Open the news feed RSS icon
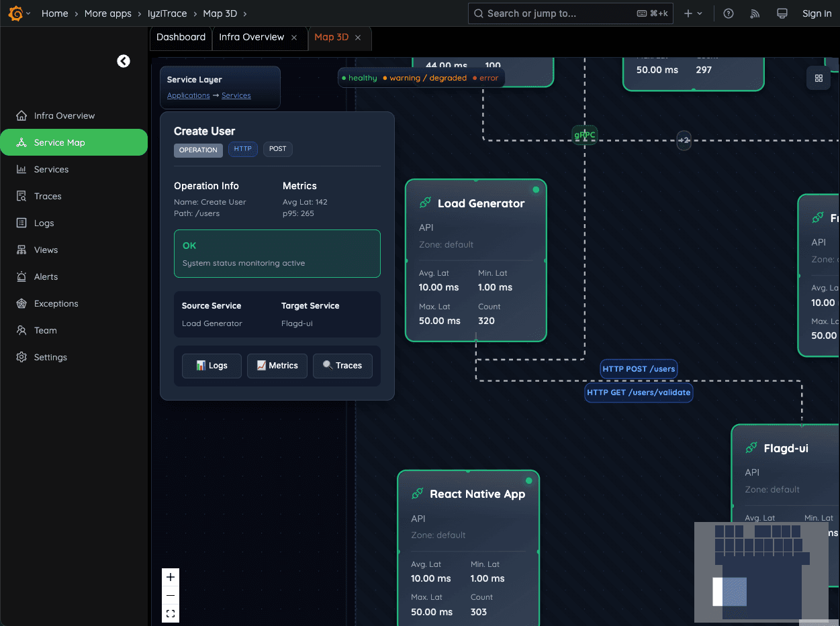 755,13
